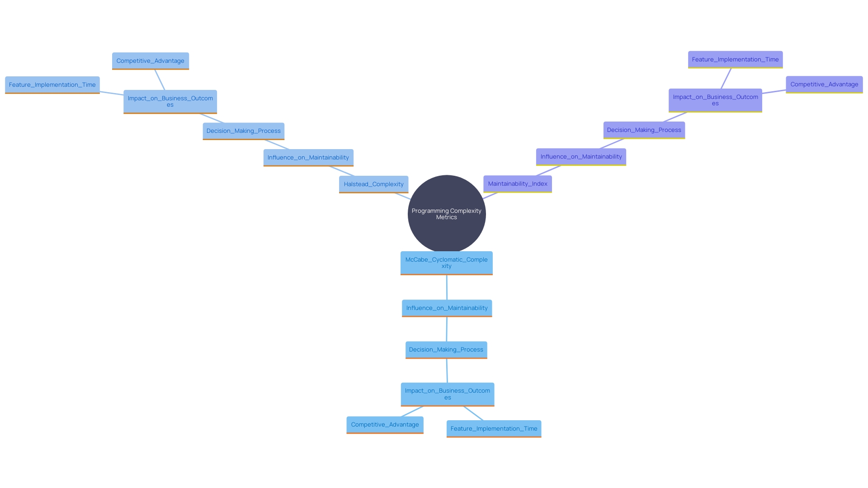The height and width of the screenshot is (488, 868).
Task: Select right-side Influence_on_Maintainability node
Action: point(580,156)
